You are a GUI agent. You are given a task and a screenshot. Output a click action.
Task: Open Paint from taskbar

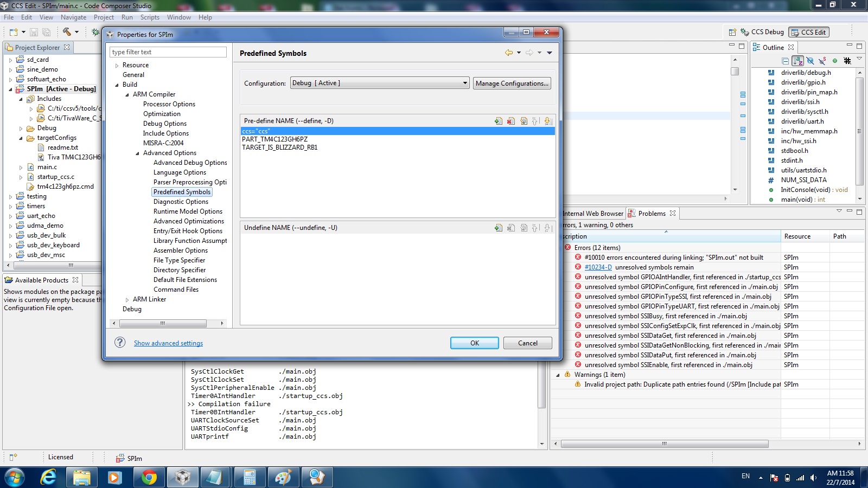[283, 477]
